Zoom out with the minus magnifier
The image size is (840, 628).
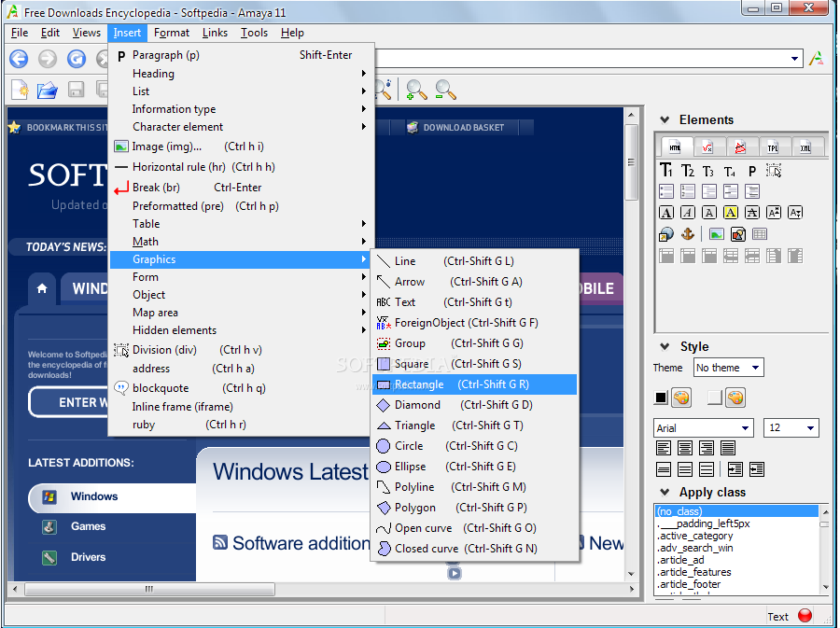click(445, 90)
